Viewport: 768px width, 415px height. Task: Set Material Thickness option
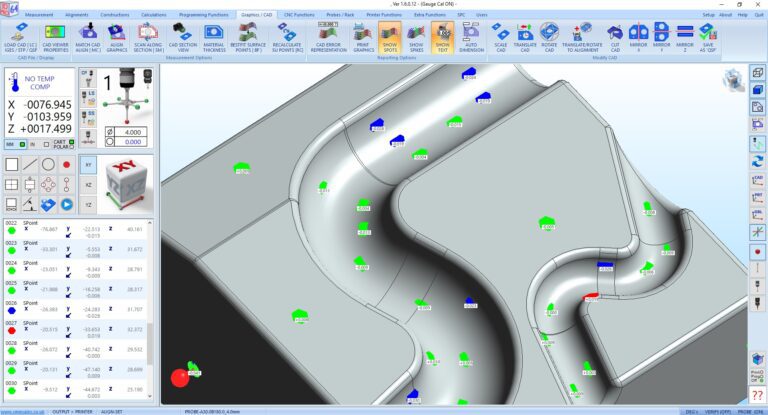(214, 38)
